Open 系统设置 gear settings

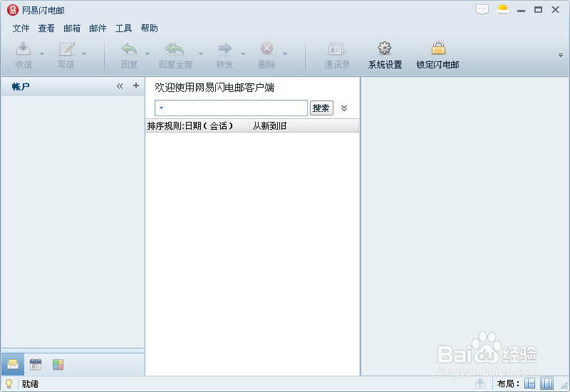pos(385,55)
